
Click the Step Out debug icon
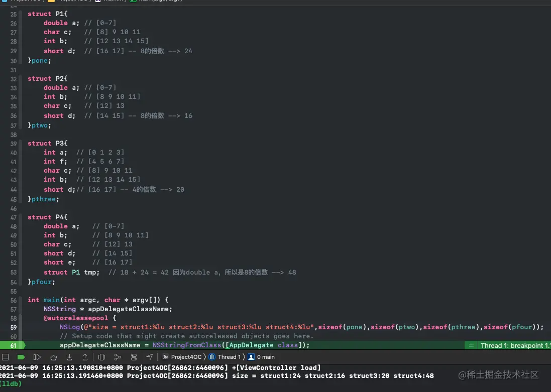(85, 357)
